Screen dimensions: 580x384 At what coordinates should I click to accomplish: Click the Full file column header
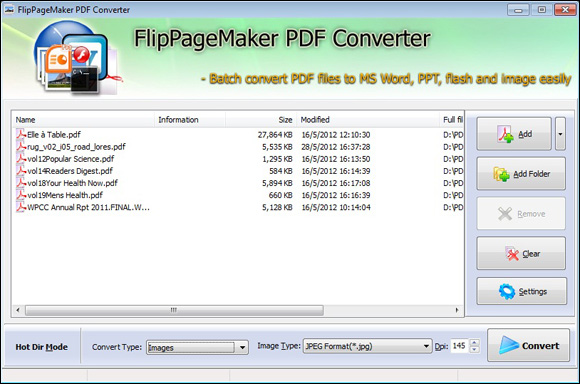452,120
